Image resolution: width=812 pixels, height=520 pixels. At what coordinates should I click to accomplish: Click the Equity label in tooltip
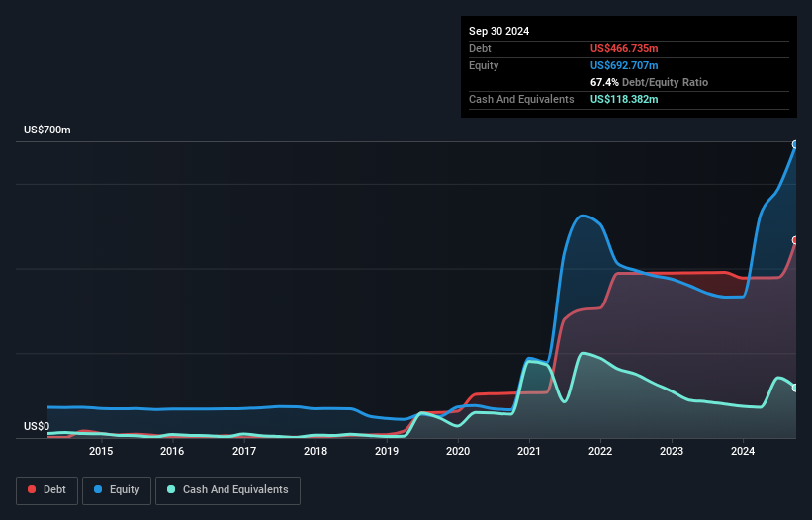click(484, 65)
